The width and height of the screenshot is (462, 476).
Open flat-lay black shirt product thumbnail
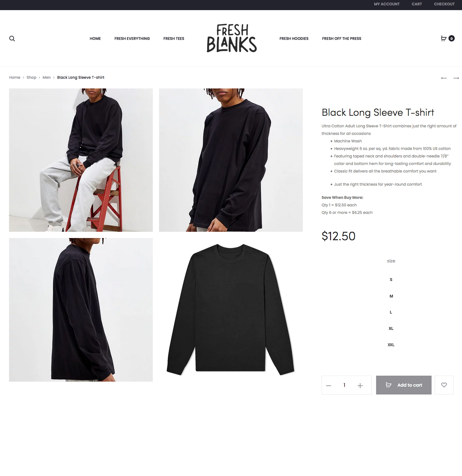pos(231,310)
